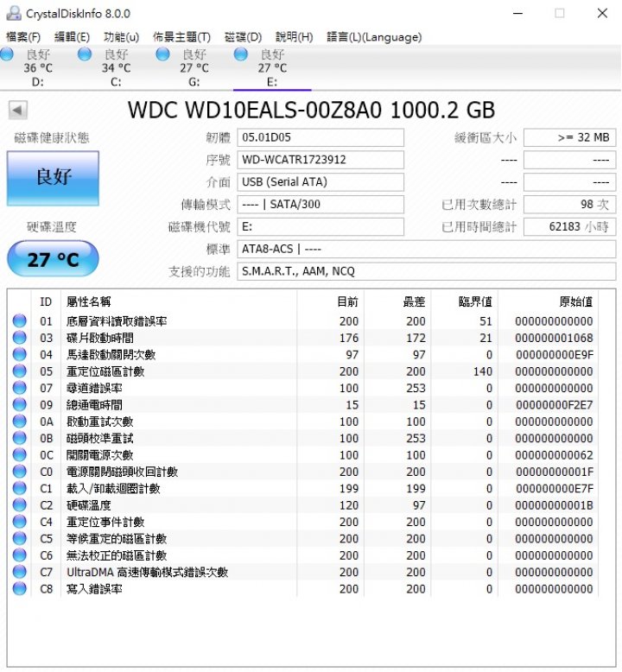
Task: Click status orb for attribute C2
Action: pos(19,504)
